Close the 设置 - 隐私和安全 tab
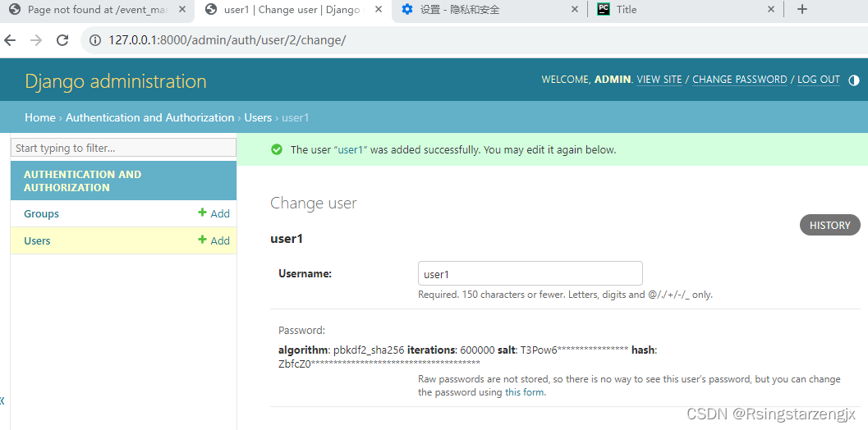 575,9
